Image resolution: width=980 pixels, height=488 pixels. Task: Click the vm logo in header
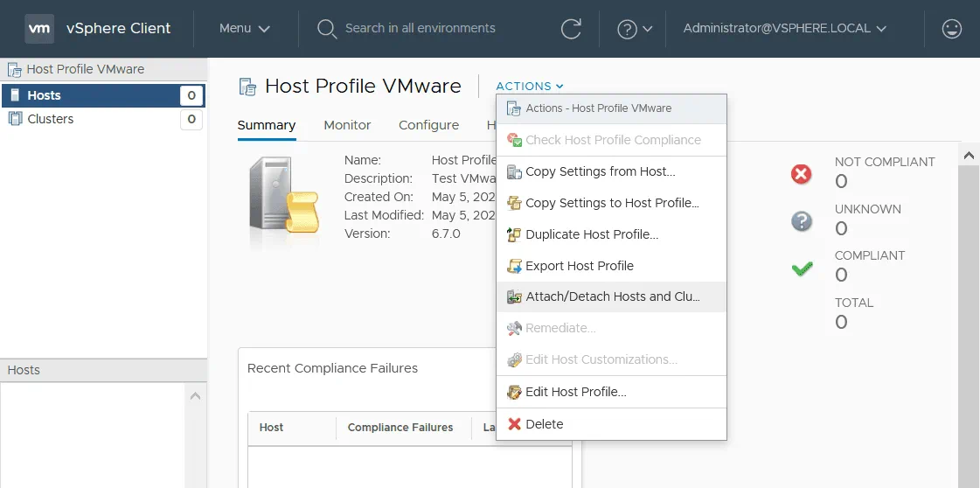tap(39, 28)
